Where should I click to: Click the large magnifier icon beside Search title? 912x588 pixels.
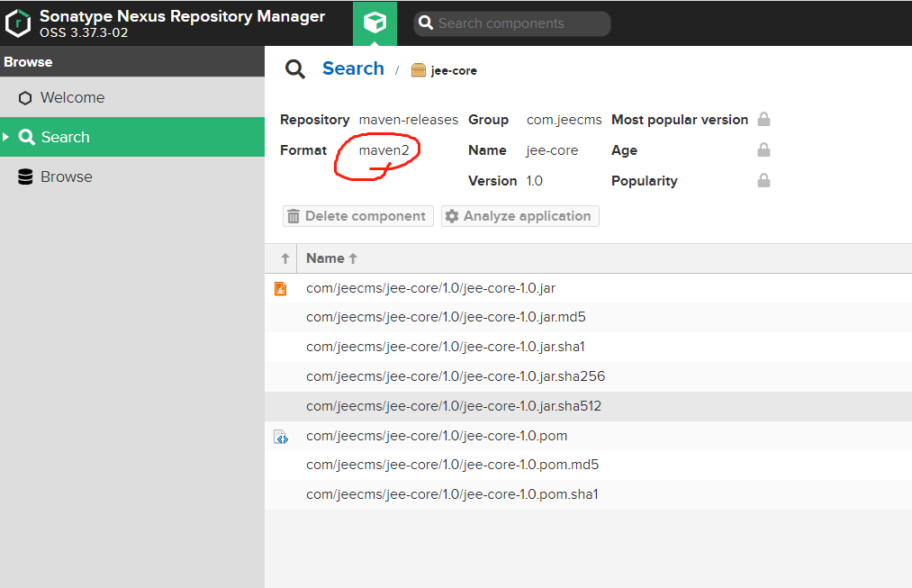click(295, 69)
